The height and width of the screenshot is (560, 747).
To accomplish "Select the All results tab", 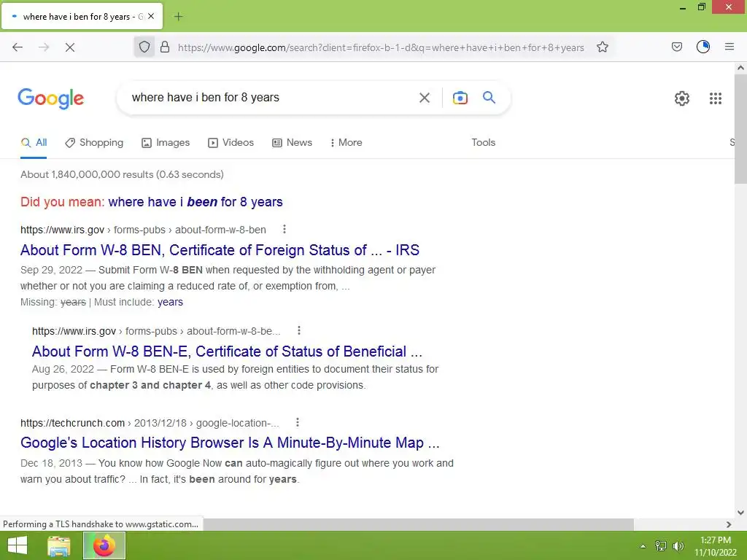I will click(34, 142).
